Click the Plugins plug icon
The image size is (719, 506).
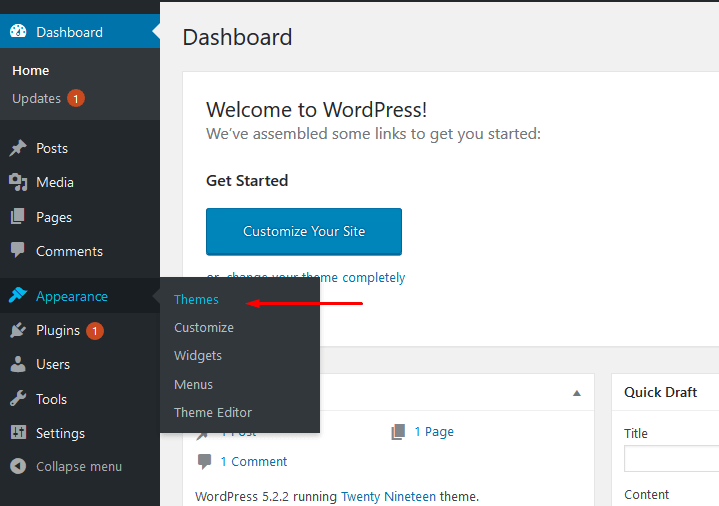coord(18,330)
